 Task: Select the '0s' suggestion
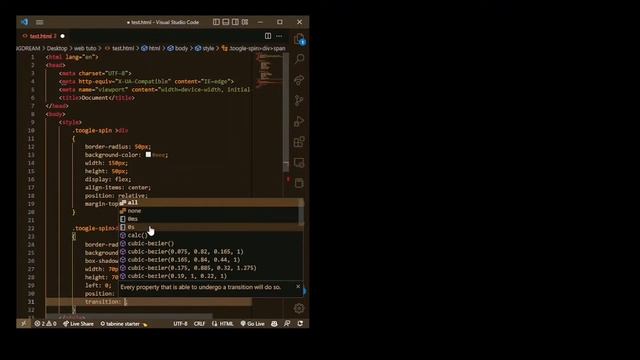[x=209, y=227]
